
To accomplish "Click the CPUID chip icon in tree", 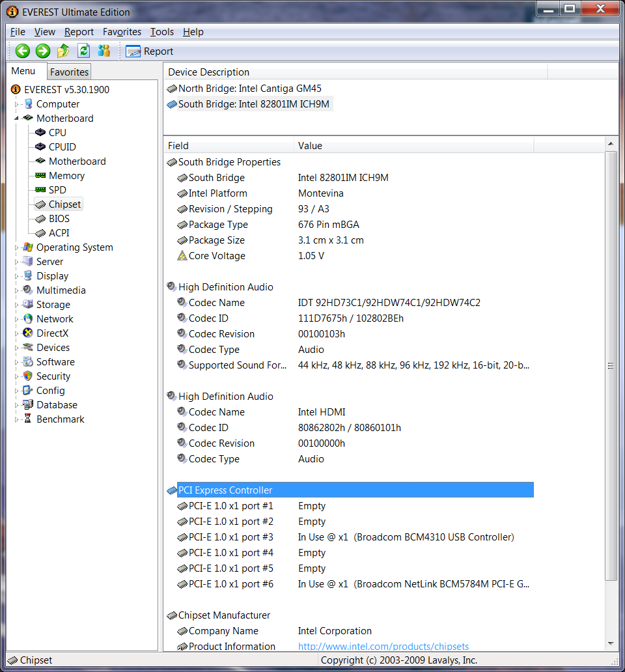I will pos(40,147).
